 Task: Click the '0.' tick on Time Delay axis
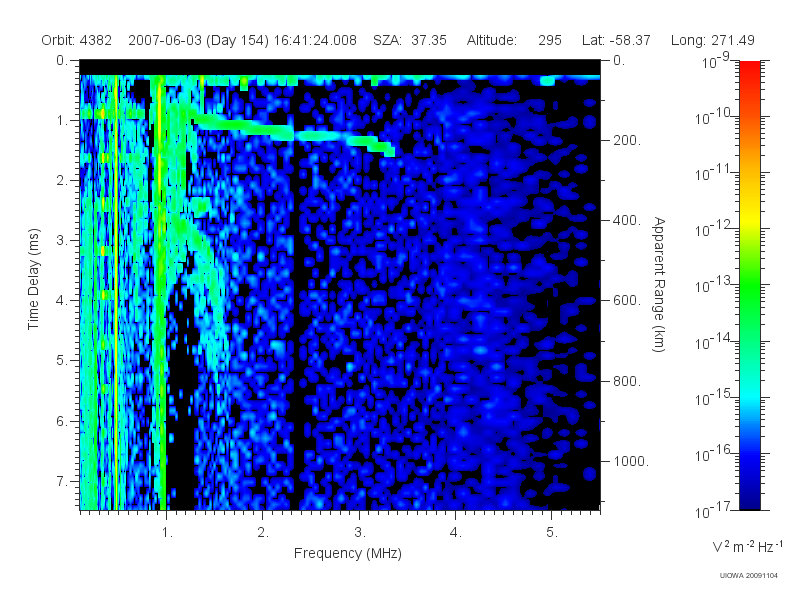[x=62, y=60]
